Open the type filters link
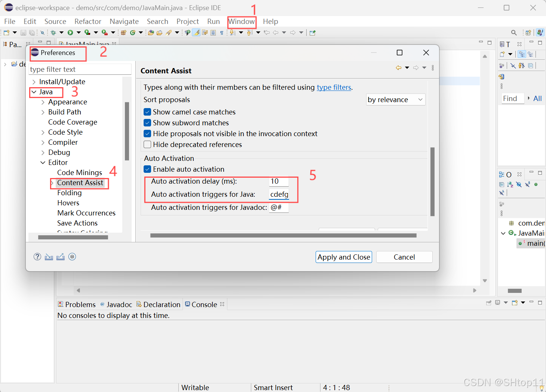 point(334,87)
